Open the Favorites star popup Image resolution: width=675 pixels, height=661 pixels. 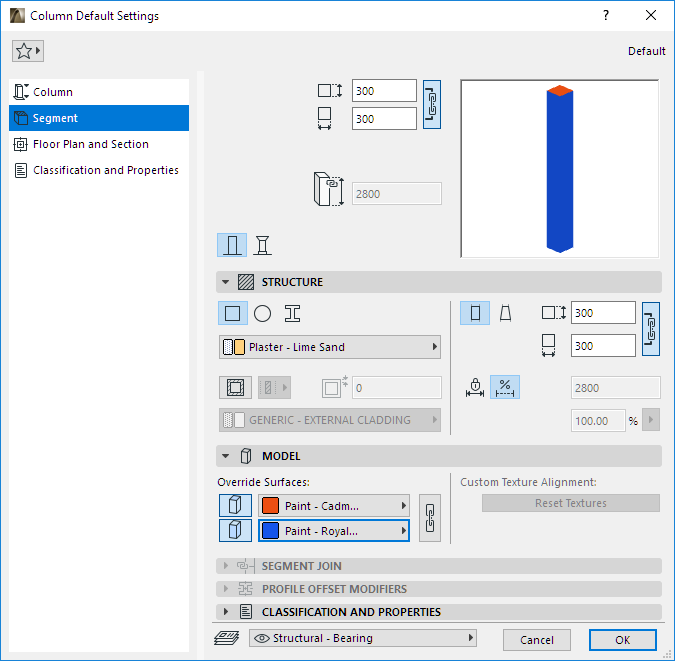tap(28, 51)
